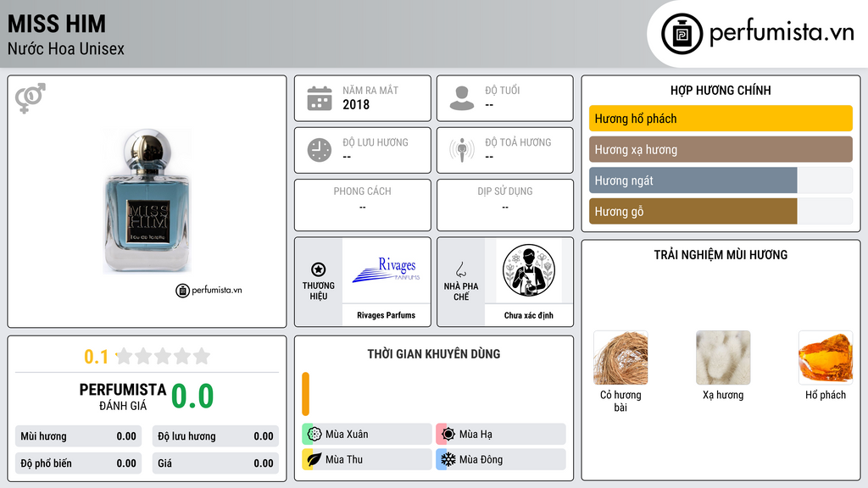Click the star badge Thương hiệu icon
The width and height of the screenshot is (868, 488).
pos(319,269)
